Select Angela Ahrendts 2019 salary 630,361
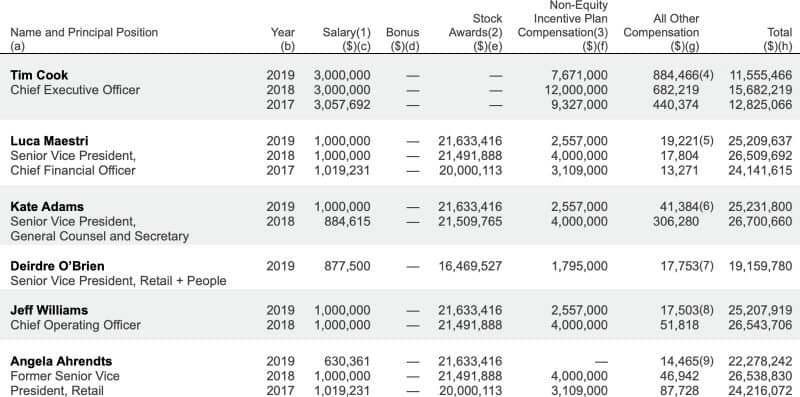Viewport: 800px width, 397px height. click(x=347, y=361)
